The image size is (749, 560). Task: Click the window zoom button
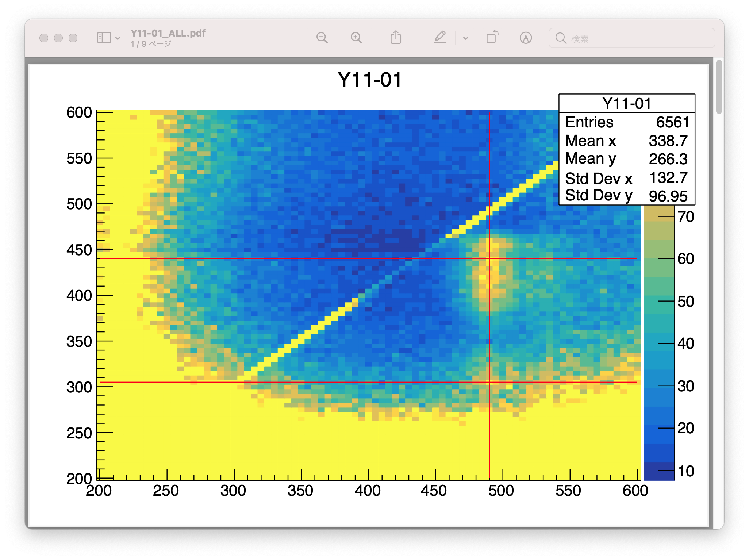(73, 38)
